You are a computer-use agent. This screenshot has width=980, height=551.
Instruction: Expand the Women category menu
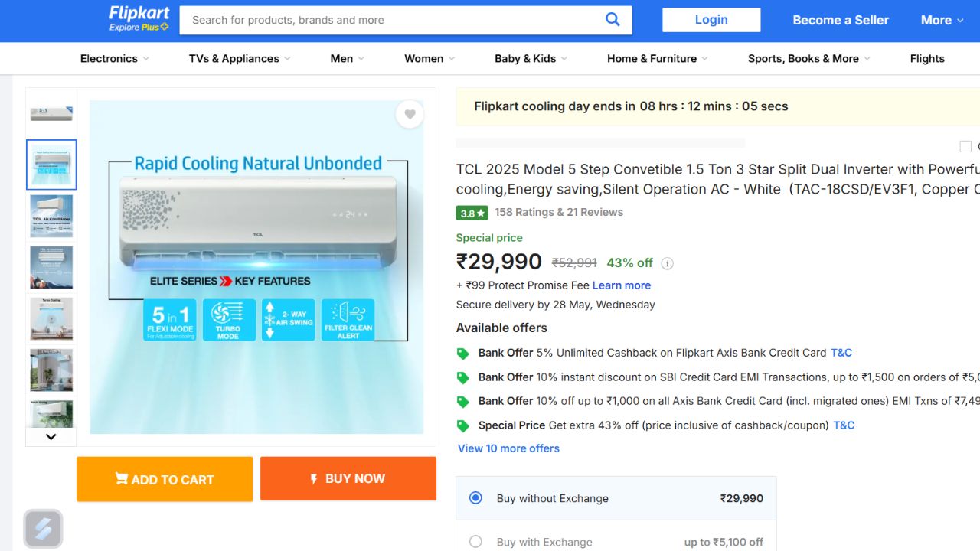click(x=430, y=58)
